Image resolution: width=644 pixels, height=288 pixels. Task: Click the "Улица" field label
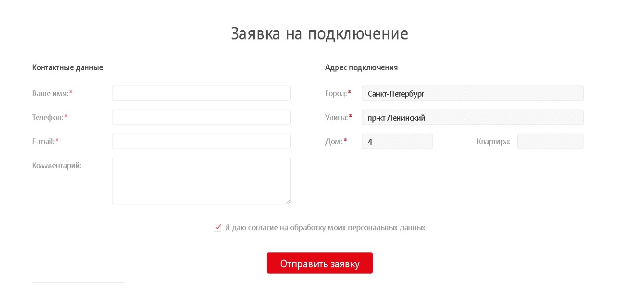click(x=336, y=117)
